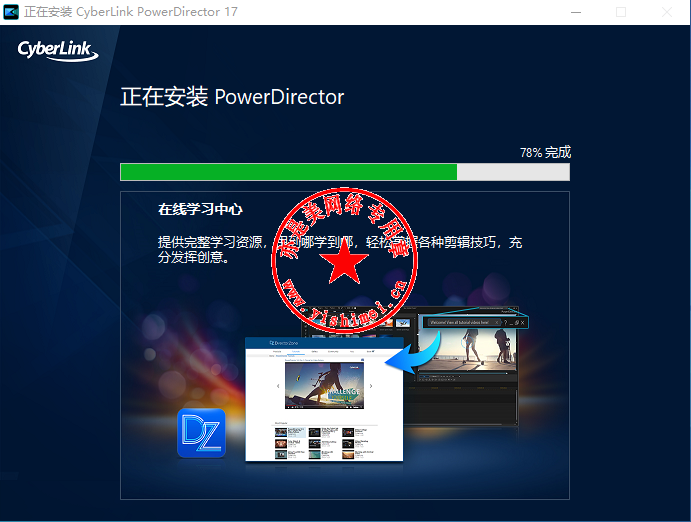Click the window title "正在安装 CyberLink PowerDirector 17"

tap(130, 12)
